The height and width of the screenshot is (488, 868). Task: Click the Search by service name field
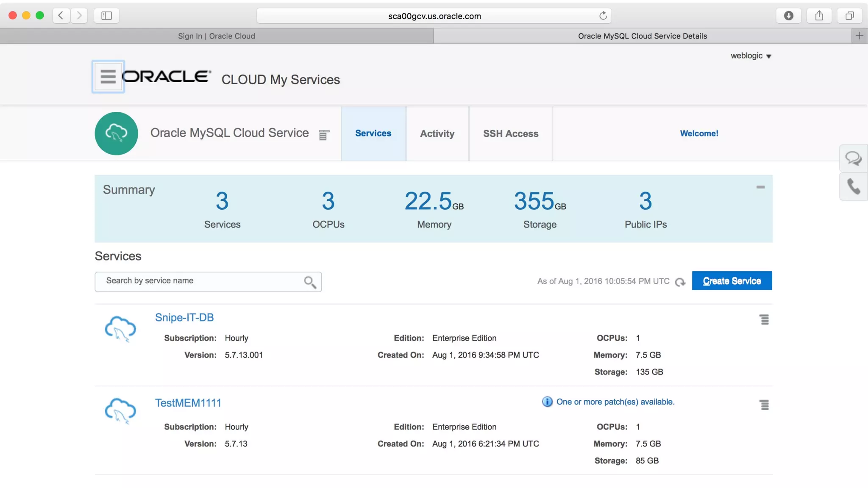click(x=199, y=281)
